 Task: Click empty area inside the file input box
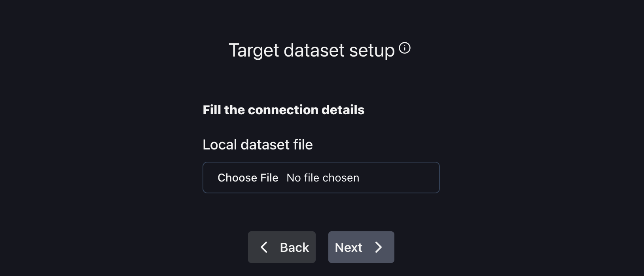[x=400, y=178]
